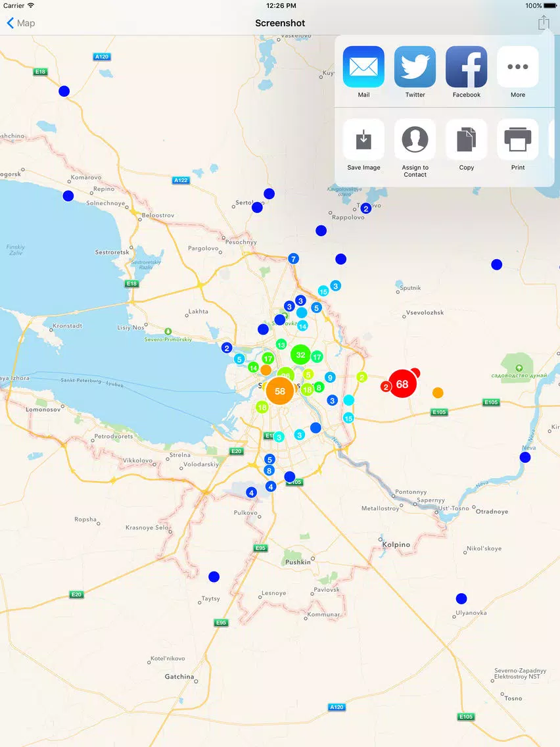Viewport: 560px width, 747px height.
Task: Select the red 68 cluster marker
Action: click(x=402, y=383)
